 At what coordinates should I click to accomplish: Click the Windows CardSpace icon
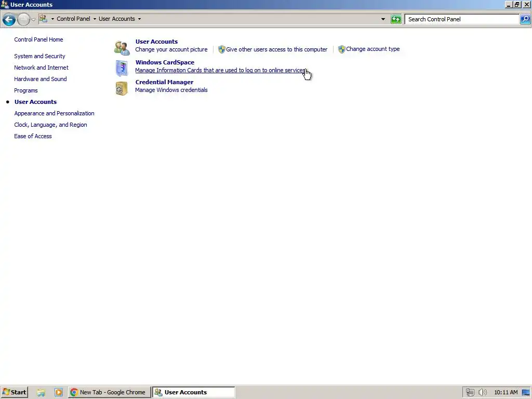(x=122, y=68)
